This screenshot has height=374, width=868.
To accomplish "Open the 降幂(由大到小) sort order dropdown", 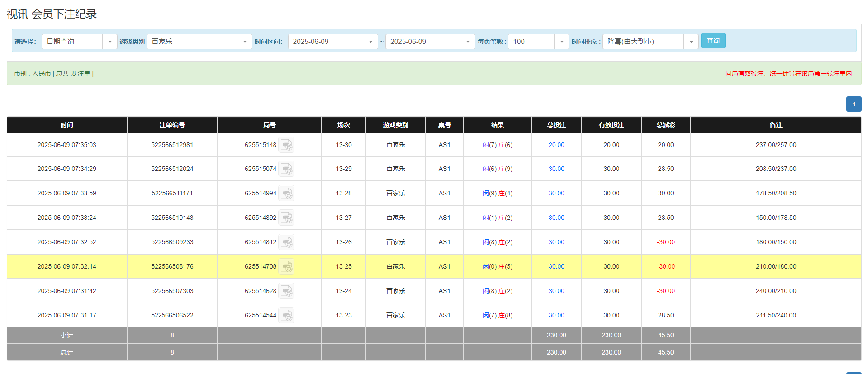I will [691, 42].
